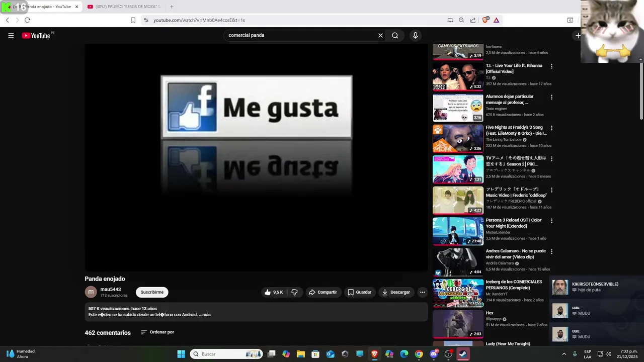Like the video with thumbs up

[274, 292]
